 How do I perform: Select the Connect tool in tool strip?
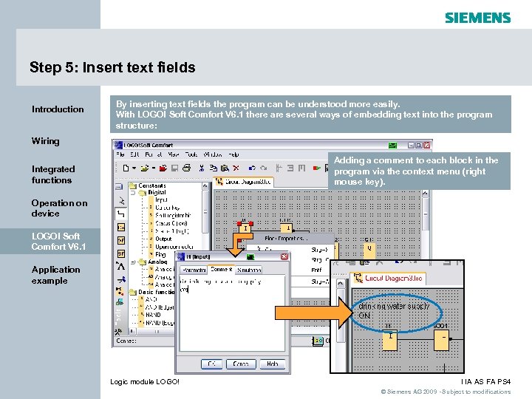[120, 214]
